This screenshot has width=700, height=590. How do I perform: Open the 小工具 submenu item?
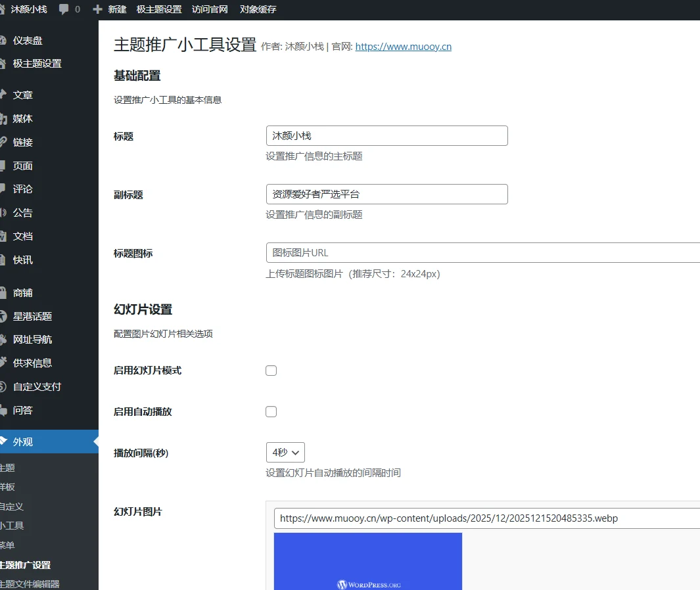click(x=12, y=526)
